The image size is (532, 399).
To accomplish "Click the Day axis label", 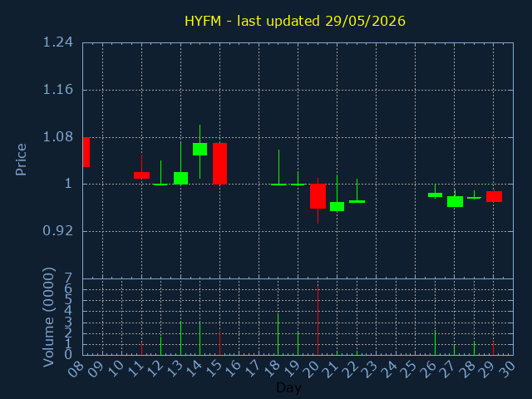I will click(288, 387).
